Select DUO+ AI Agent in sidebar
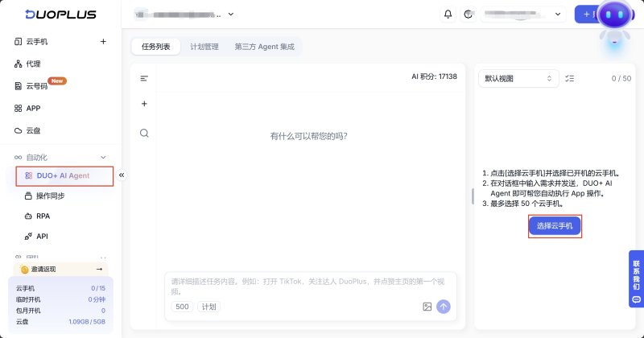The width and height of the screenshot is (644, 338). click(64, 175)
